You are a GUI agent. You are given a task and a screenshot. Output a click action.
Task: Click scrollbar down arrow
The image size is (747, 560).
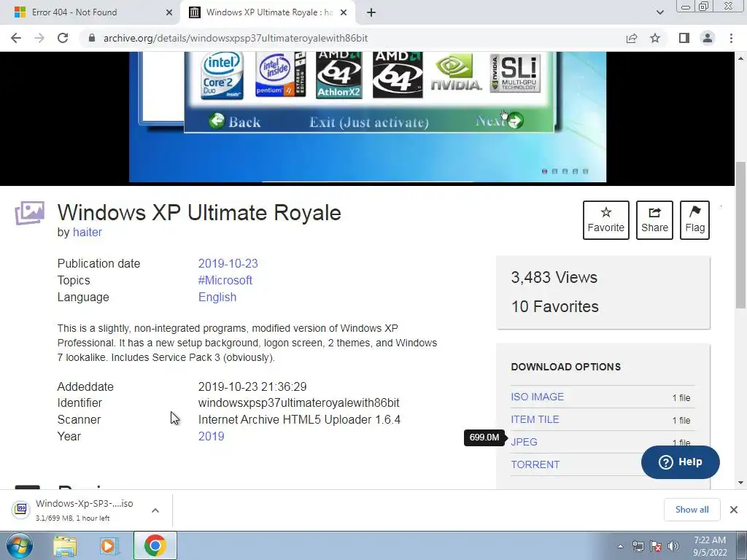coord(740,483)
